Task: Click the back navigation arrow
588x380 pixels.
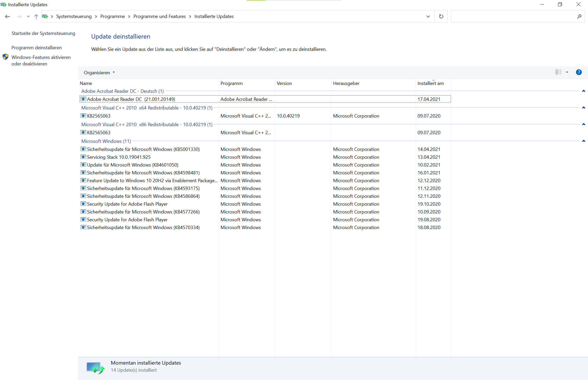Action: point(7,16)
